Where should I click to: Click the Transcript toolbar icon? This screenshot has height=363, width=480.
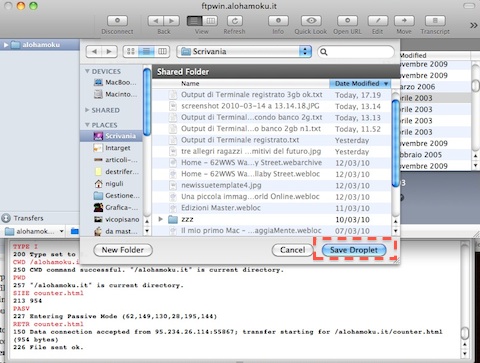point(435,21)
